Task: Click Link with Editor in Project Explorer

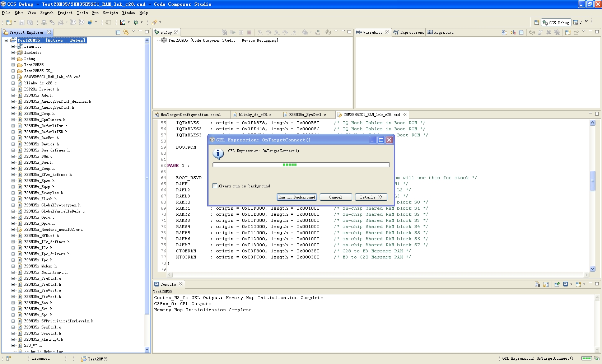Action: (126, 32)
